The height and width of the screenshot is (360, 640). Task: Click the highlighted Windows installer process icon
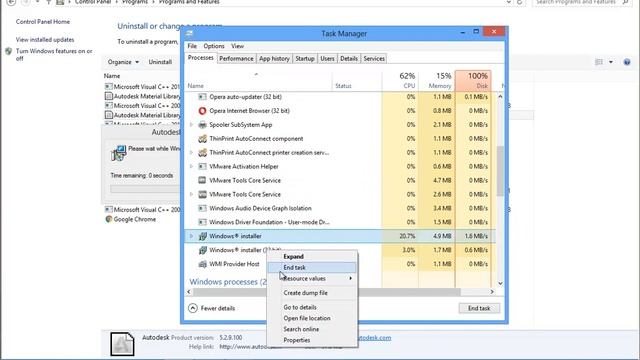tap(202, 236)
